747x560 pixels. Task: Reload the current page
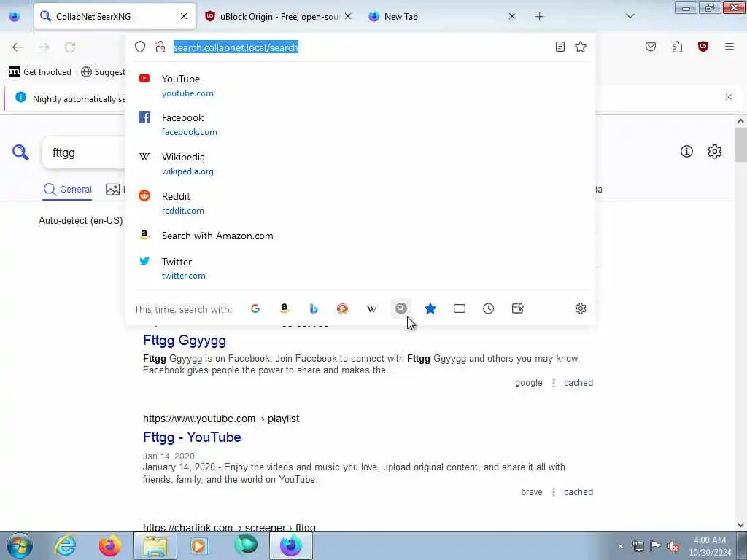(x=70, y=47)
